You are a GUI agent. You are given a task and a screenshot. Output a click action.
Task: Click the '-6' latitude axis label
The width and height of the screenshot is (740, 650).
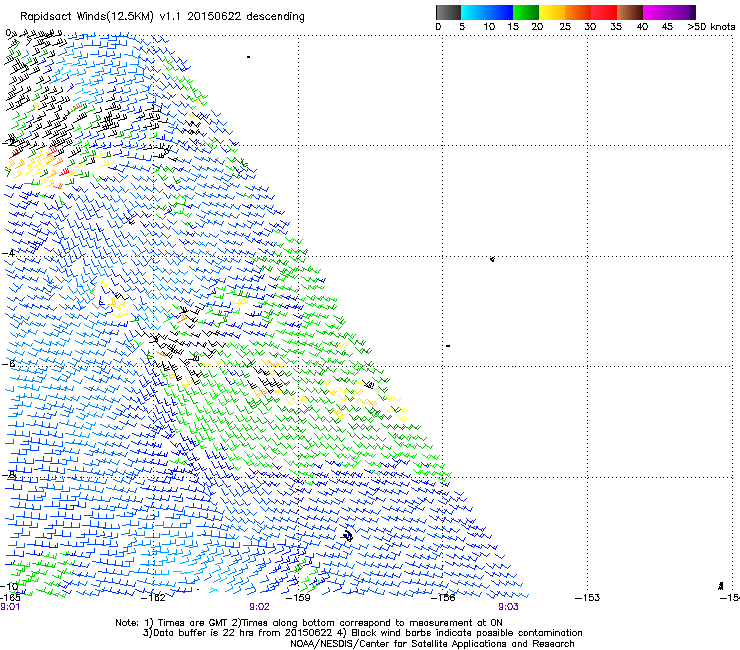pos(9,363)
